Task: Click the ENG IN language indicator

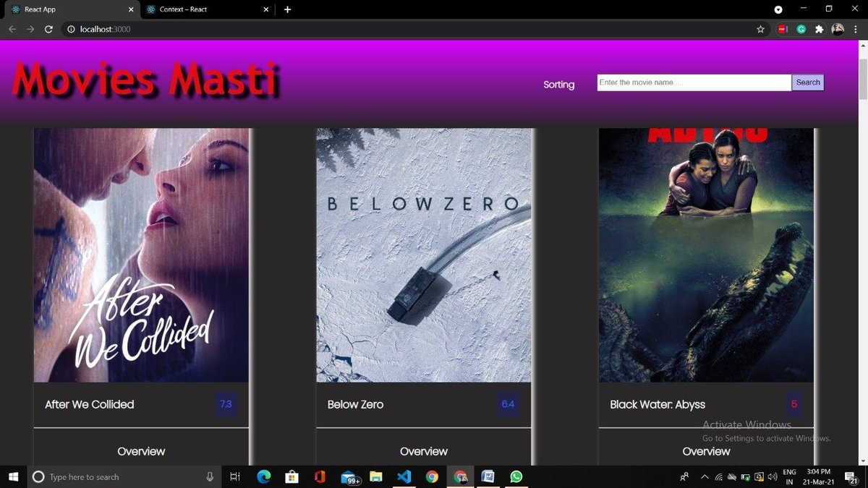Action: pyautogui.click(x=789, y=476)
